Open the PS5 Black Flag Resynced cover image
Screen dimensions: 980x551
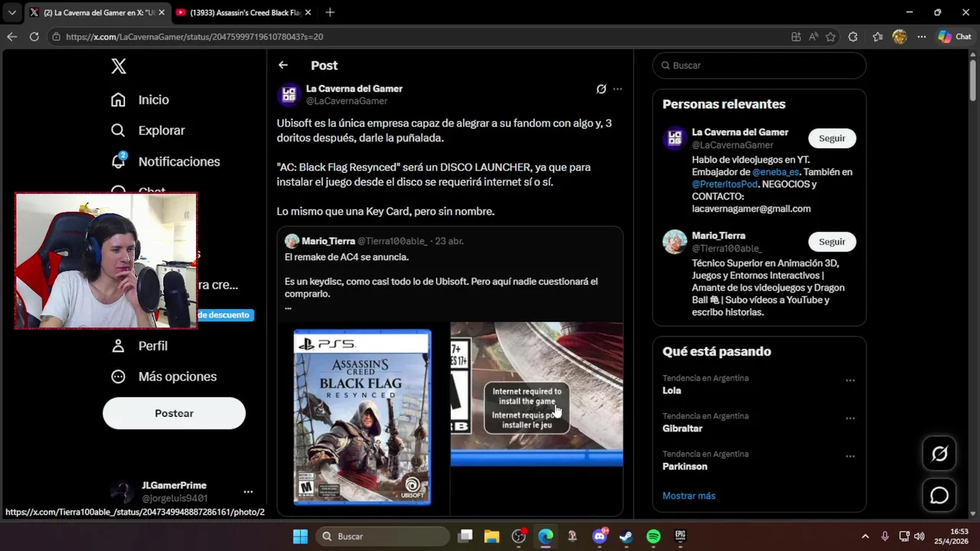tap(362, 417)
